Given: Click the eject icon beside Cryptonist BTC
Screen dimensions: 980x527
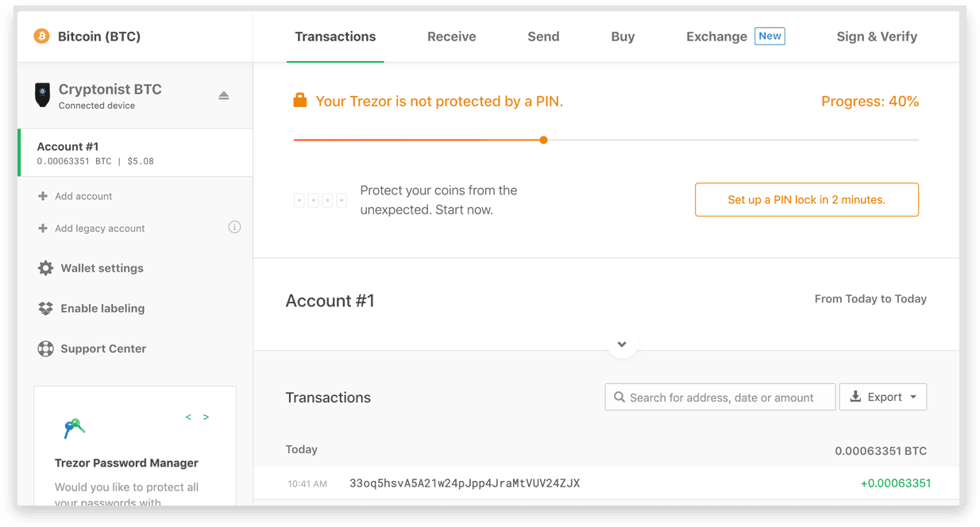Looking at the screenshot, I should pos(224,95).
